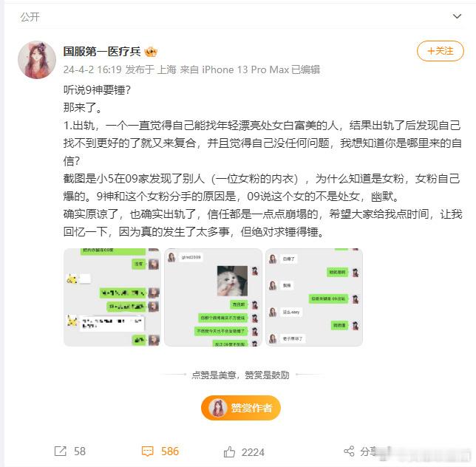Open second chat screenshot with cat photo

click(x=213, y=297)
